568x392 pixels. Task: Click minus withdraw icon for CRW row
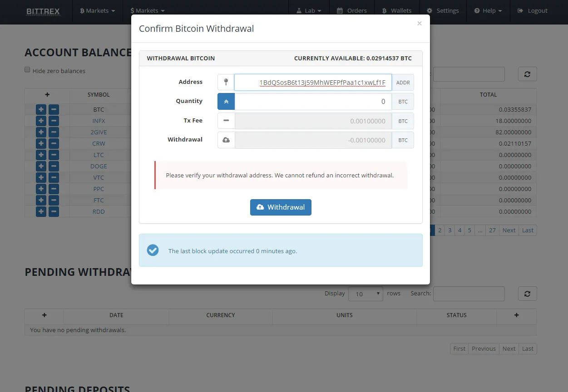click(x=54, y=143)
